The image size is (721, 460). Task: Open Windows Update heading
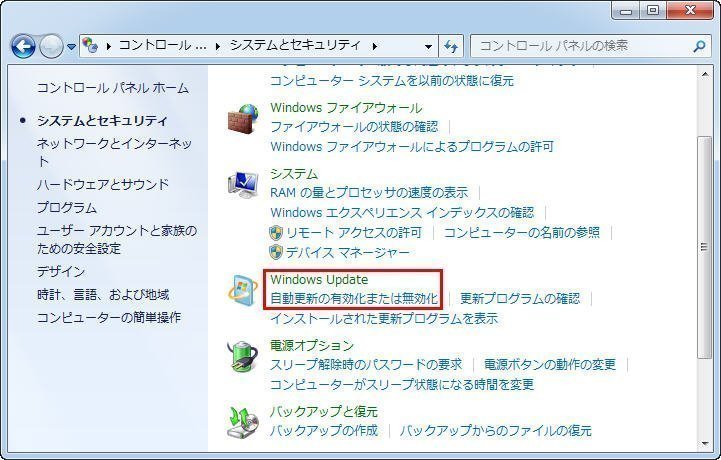pyautogui.click(x=319, y=280)
